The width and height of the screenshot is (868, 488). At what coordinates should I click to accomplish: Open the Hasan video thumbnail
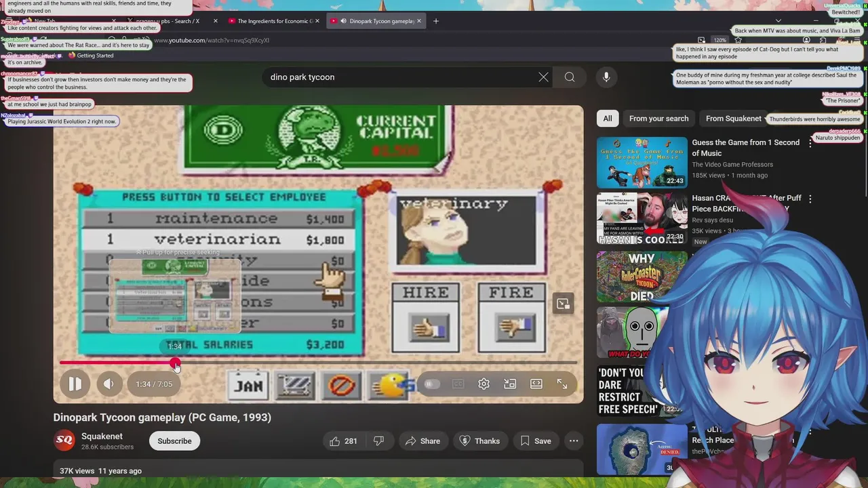(x=642, y=218)
